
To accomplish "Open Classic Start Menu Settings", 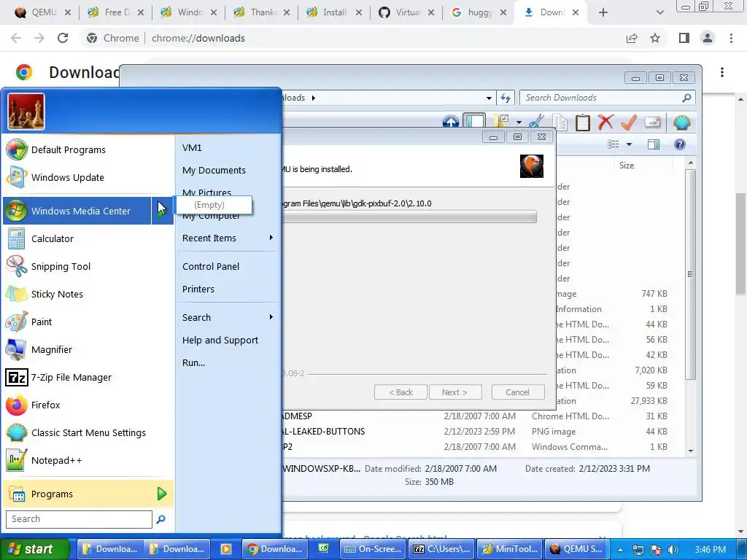I will point(88,433).
